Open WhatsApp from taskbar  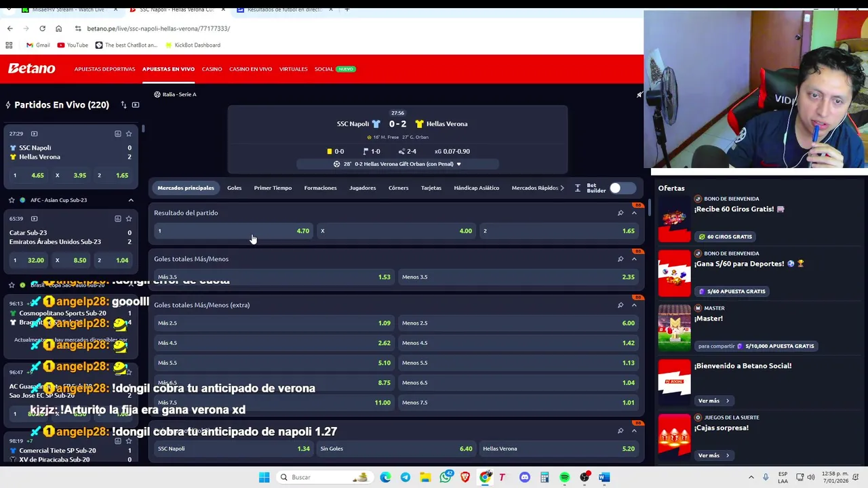[446, 477]
